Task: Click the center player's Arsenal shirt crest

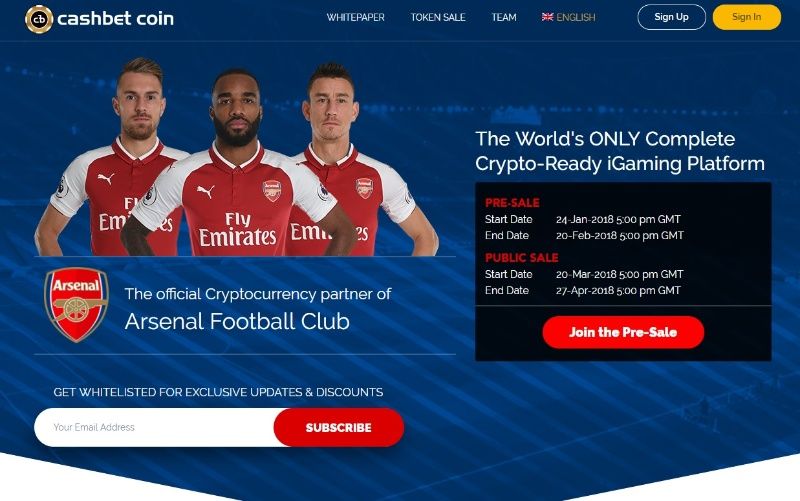Action: (272, 191)
